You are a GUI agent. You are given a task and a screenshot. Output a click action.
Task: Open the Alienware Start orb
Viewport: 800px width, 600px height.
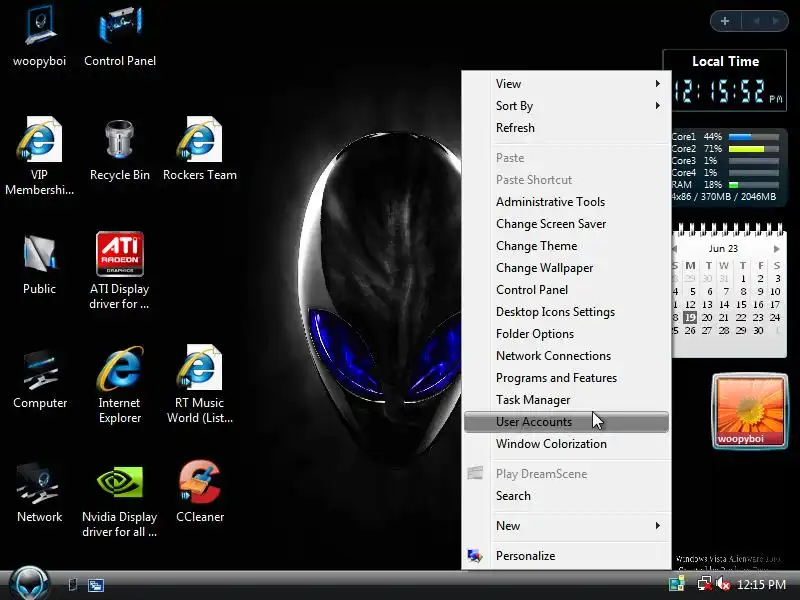tap(30, 584)
